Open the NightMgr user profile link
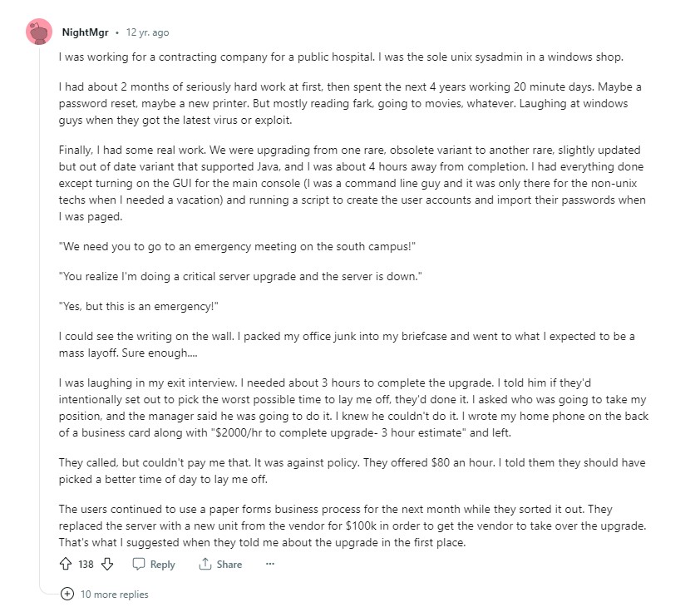Screen dimensions: 700x607 (86, 32)
